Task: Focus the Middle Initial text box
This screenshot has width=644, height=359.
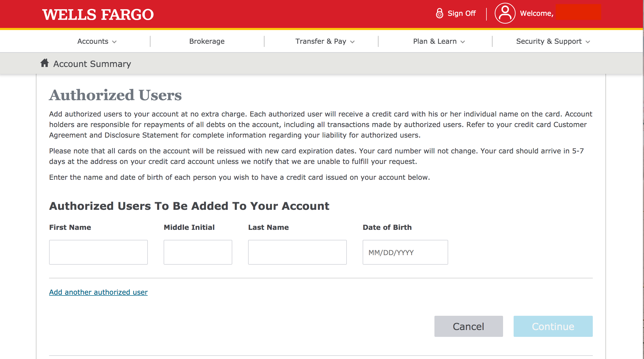Action: 198,252
